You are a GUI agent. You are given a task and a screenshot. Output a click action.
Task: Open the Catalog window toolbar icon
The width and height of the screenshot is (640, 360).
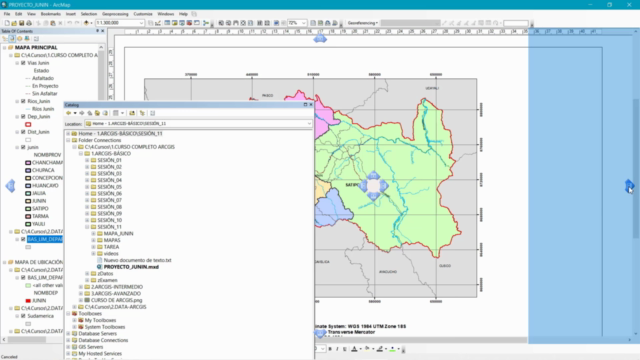coord(174,23)
